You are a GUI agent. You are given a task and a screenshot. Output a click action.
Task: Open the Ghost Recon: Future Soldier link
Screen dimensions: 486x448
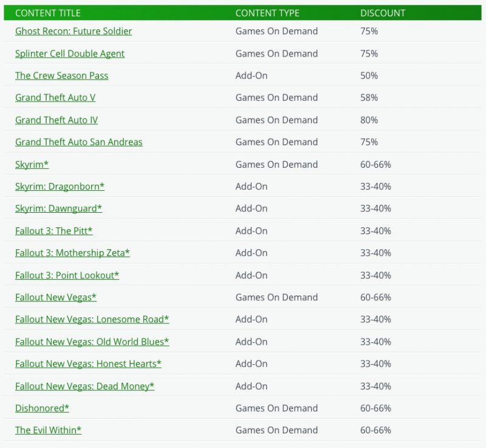coord(74,31)
